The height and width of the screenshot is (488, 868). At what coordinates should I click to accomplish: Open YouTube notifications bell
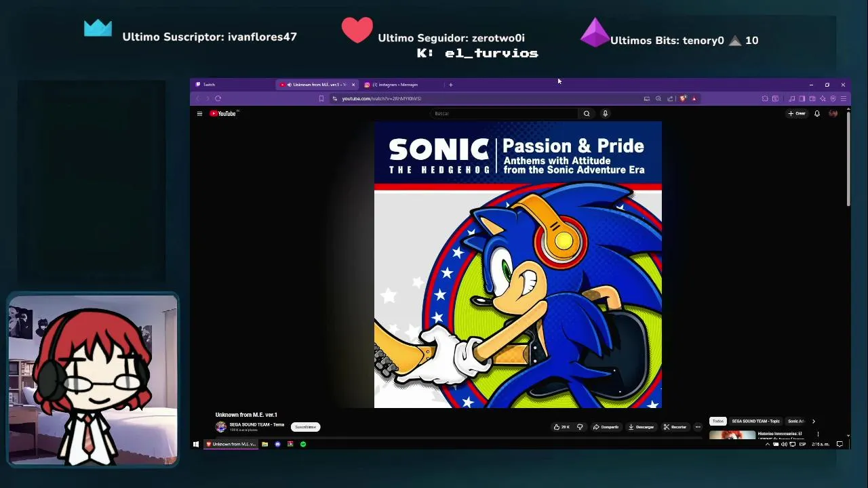817,114
